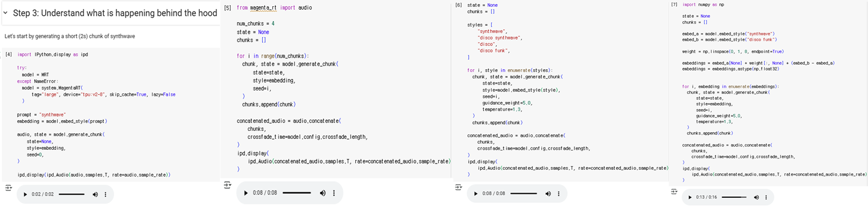Image resolution: width=868 pixels, height=207 pixels.
Task: Open more options on cell 5's audio player
Action: pos(334,193)
